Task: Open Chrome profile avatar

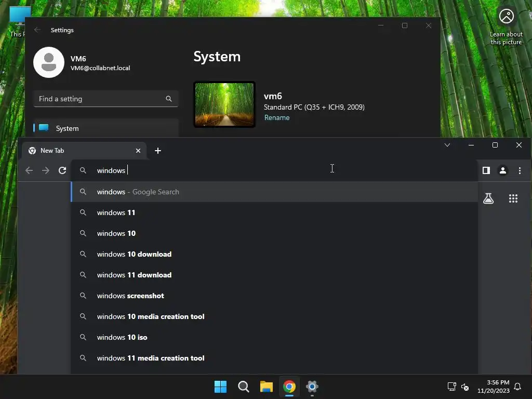Action: [x=503, y=170]
